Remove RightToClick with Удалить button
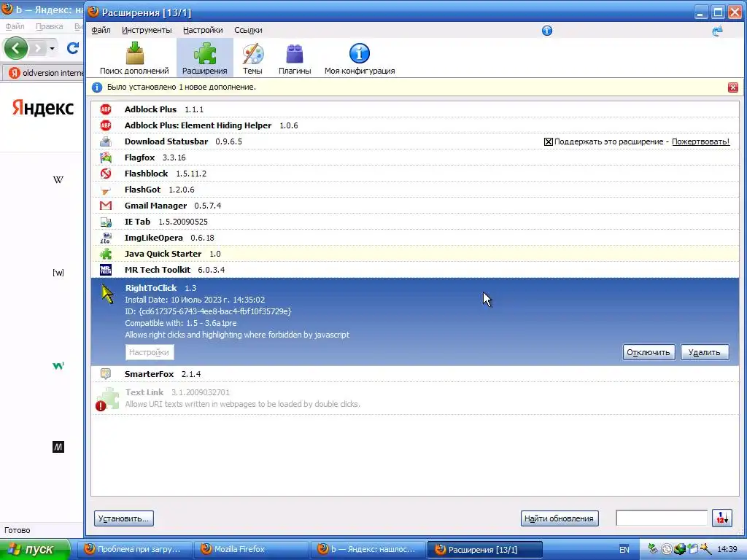 tap(704, 352)
